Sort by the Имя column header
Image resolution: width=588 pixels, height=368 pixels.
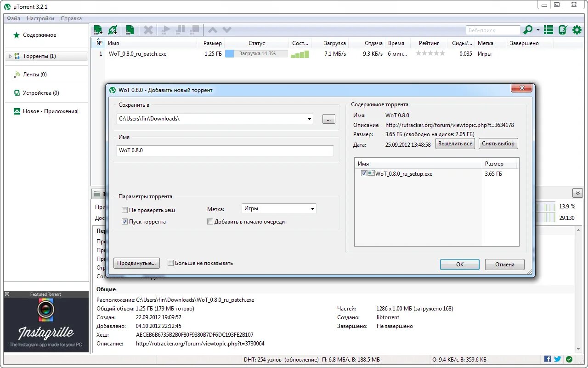(152, 43)
